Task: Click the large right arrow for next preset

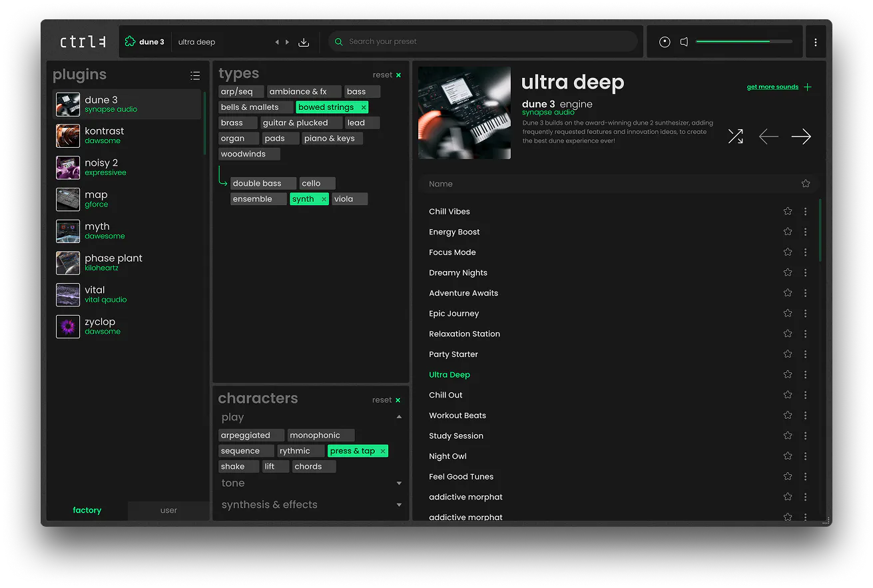Action: click(x=801, y=137)
